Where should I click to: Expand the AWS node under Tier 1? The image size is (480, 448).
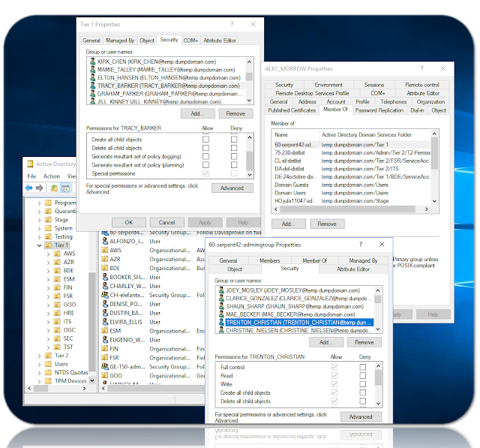tap(48, 254)
